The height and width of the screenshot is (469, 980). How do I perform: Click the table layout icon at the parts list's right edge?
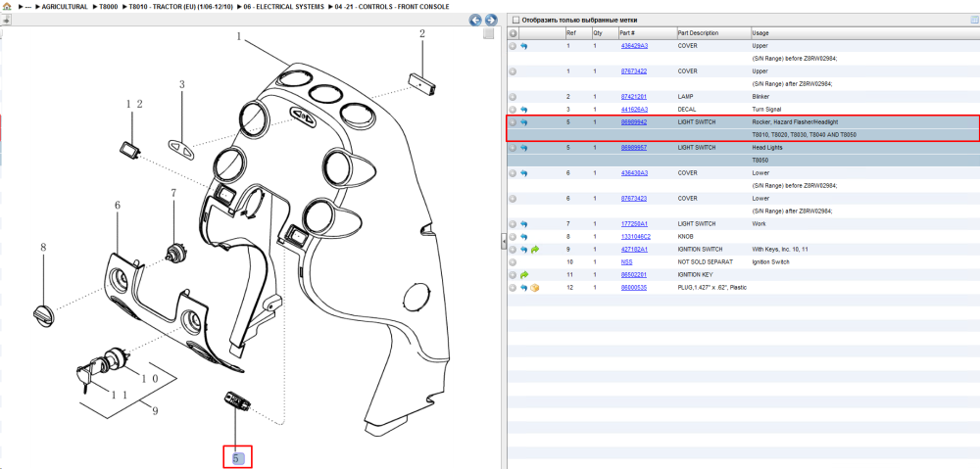974,20
